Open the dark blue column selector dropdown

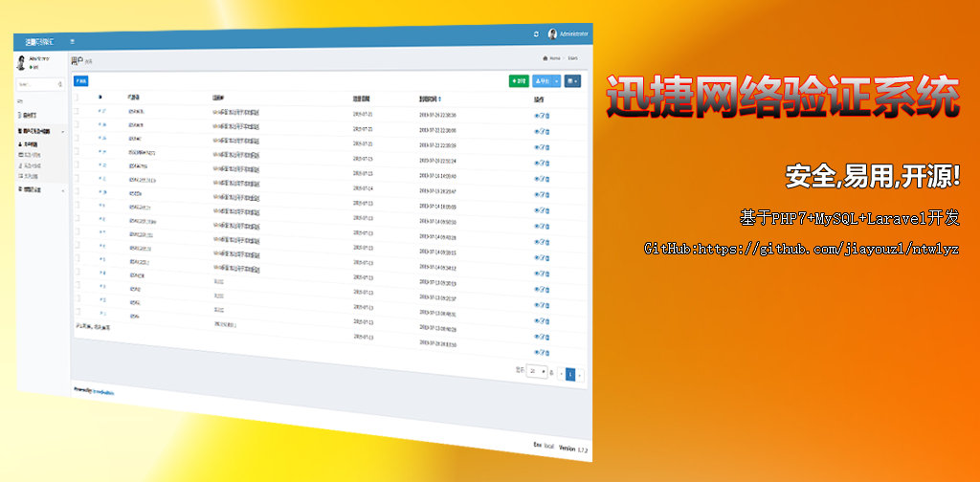[x=572, y=81]
